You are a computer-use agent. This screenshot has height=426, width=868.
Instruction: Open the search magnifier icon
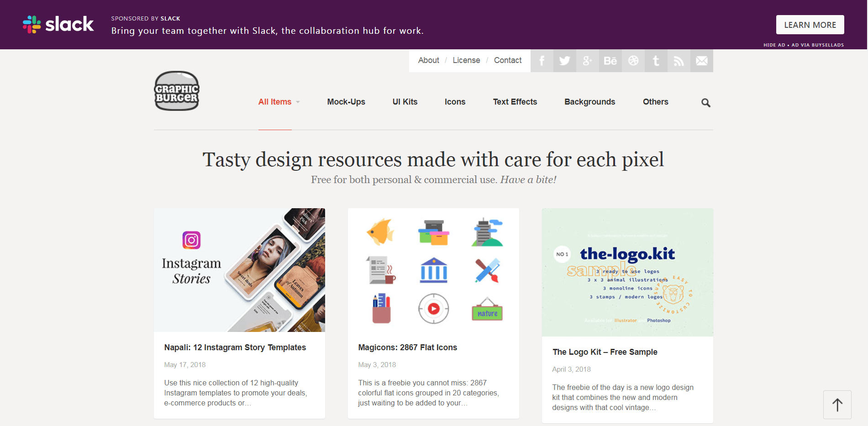pyautogui.click(x=706, y=103)
